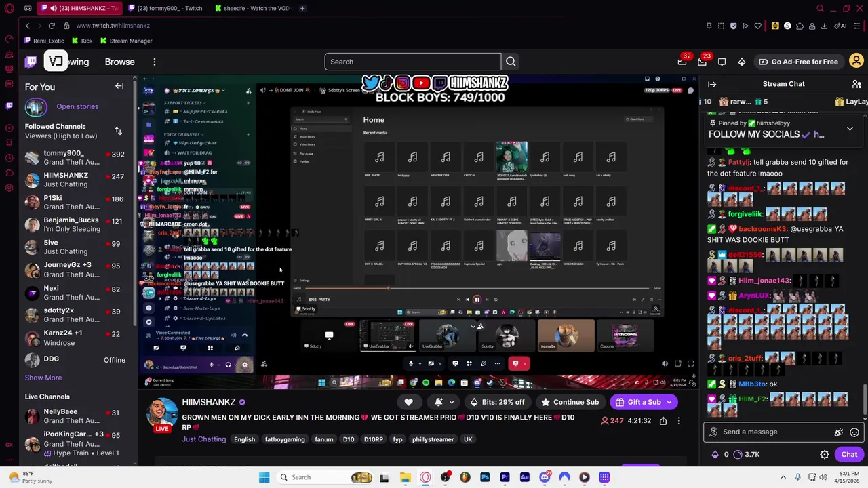
Task: Click the Bits icon in chat message box
Action: pos(839,432)
